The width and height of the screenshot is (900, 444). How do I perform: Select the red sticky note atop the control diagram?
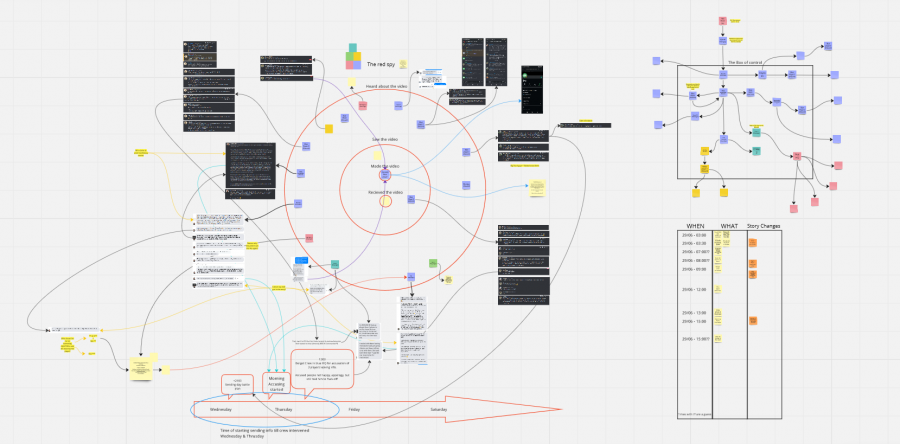pos(720,20)
